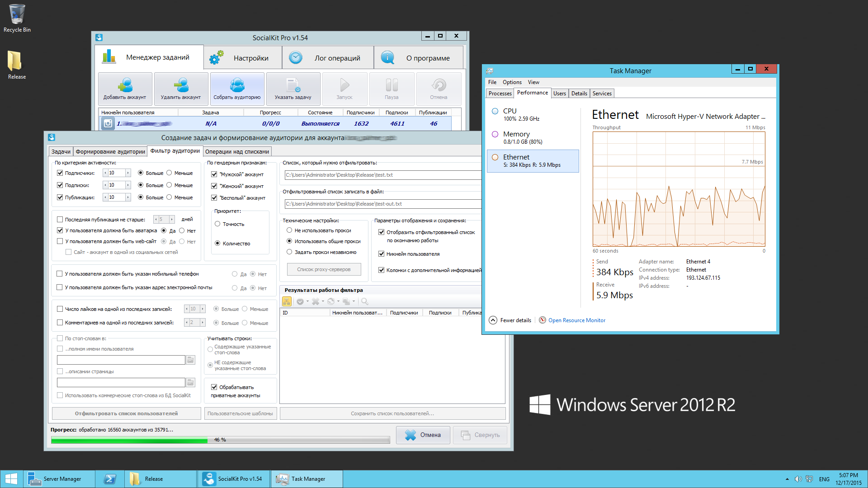Screen dimensions: 868x488
Task: Click the 'Удалить аккаунт' remove account icon
Action: coord(181,85)
